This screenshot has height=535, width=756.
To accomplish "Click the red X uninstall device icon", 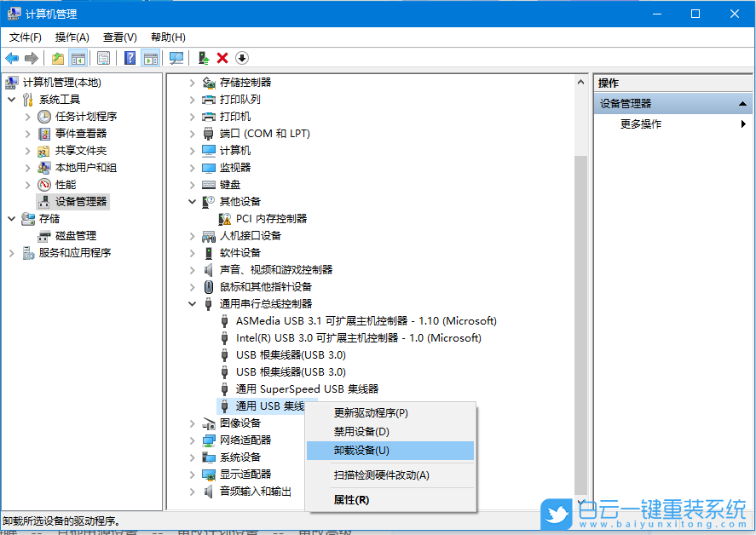I will 222,58.
